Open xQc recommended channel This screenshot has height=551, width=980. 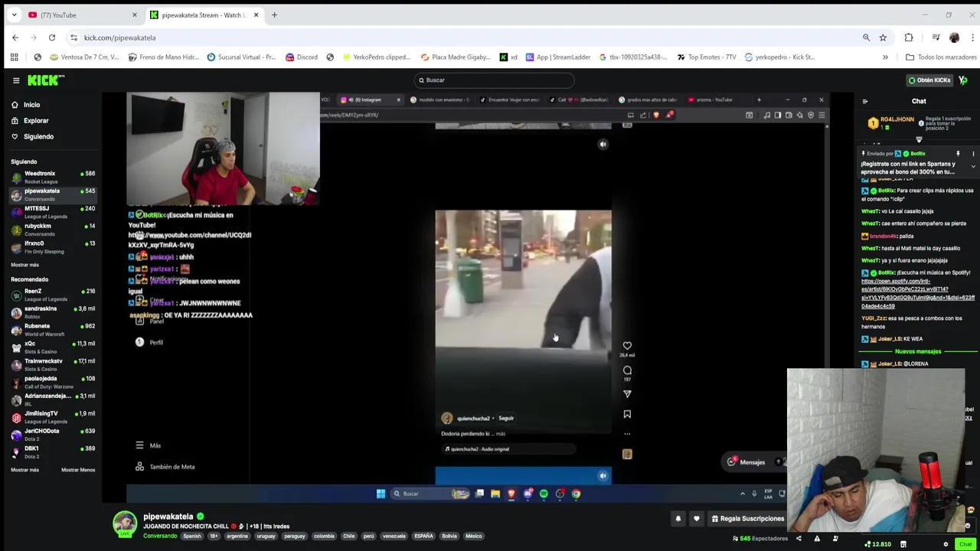[54, 347]
